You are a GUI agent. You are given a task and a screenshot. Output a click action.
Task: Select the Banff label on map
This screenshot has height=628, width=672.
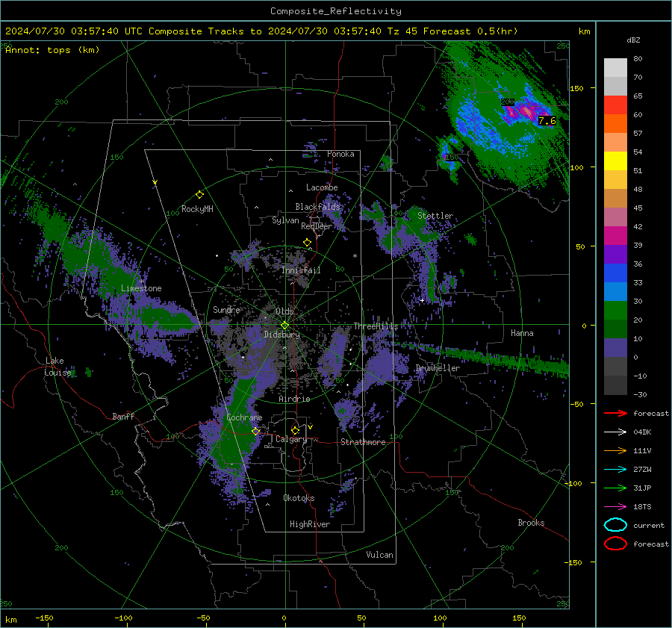[123, 416]
